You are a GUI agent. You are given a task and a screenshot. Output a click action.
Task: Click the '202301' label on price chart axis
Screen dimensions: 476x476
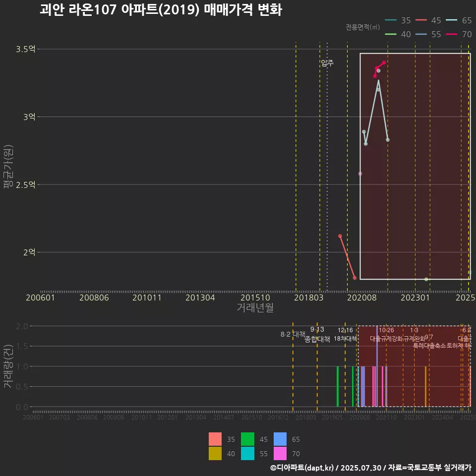tap(415, 297)
